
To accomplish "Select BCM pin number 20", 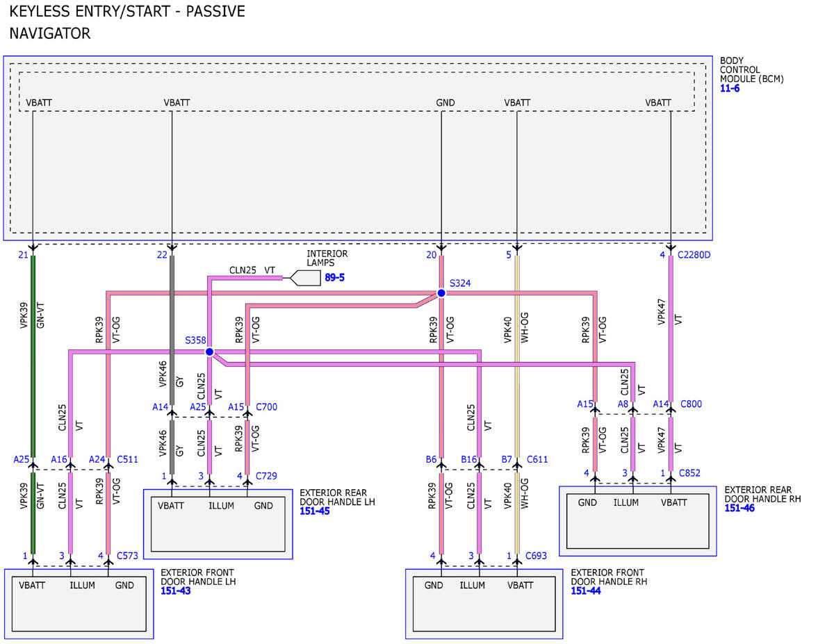I will (x=431, y=255).
